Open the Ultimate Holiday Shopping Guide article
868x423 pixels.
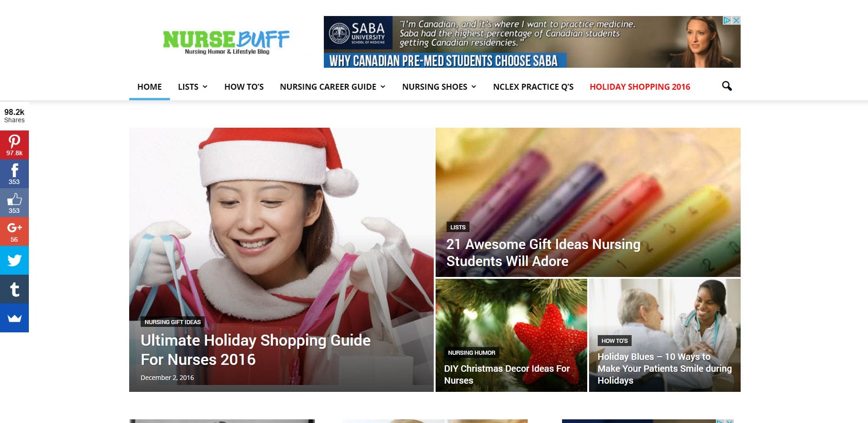256,350
